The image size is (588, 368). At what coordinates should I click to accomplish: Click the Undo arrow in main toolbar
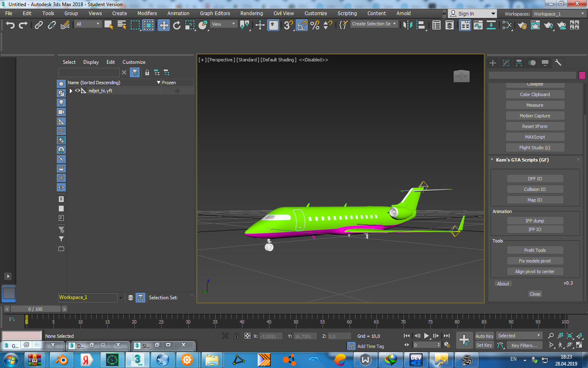pos(10,25)
